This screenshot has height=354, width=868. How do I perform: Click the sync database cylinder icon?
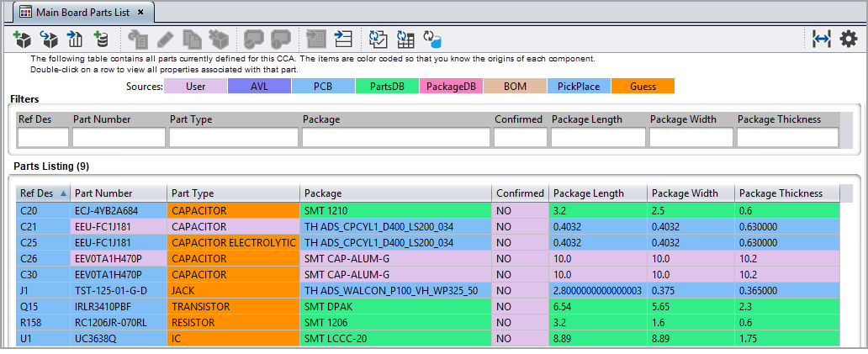click(x=432, y=40)
